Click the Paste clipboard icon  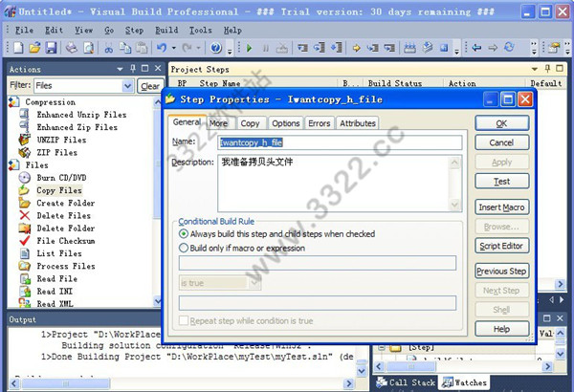(x=142, y=48)
